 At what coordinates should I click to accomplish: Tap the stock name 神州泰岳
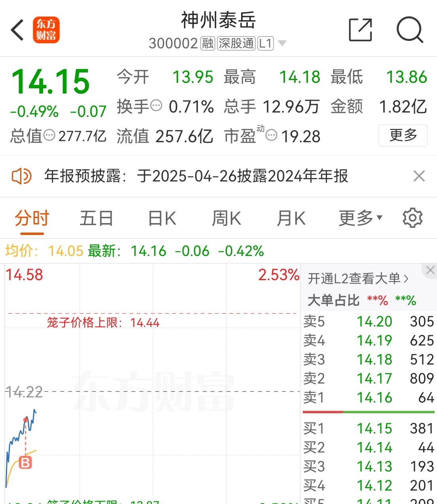click(218, 20)
